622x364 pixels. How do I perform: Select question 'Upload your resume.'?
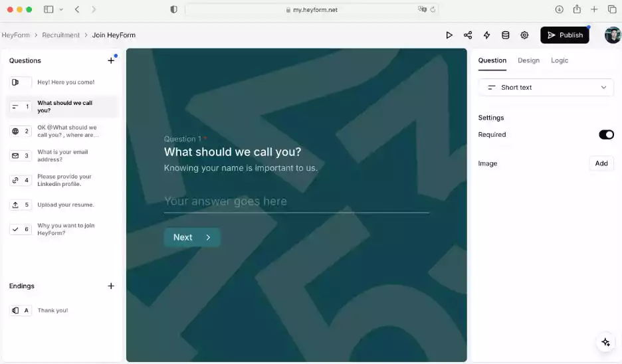[62, 205]
